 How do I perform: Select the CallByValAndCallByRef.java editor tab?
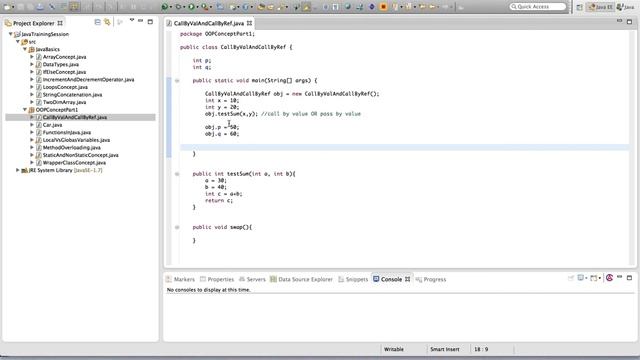[x=209, y=23]
